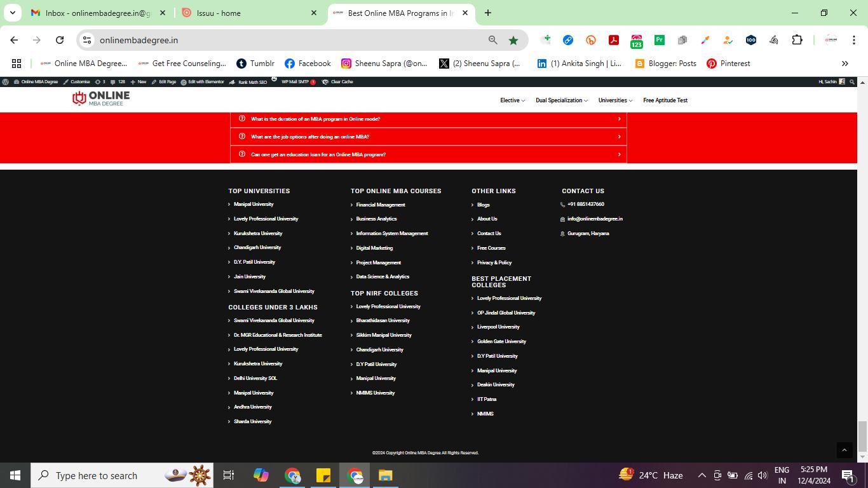868x488 pixels.
Task: Click the admin bar search magnifier
Action: 852,82
